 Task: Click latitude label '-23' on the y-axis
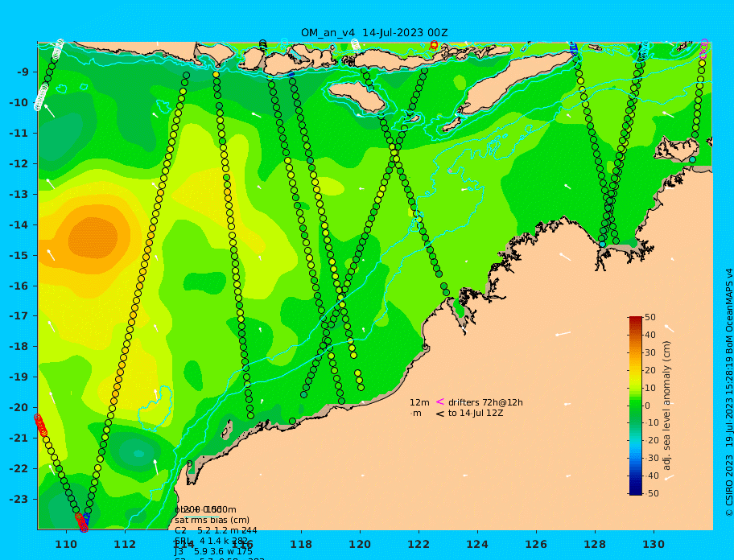coord(19,499)
